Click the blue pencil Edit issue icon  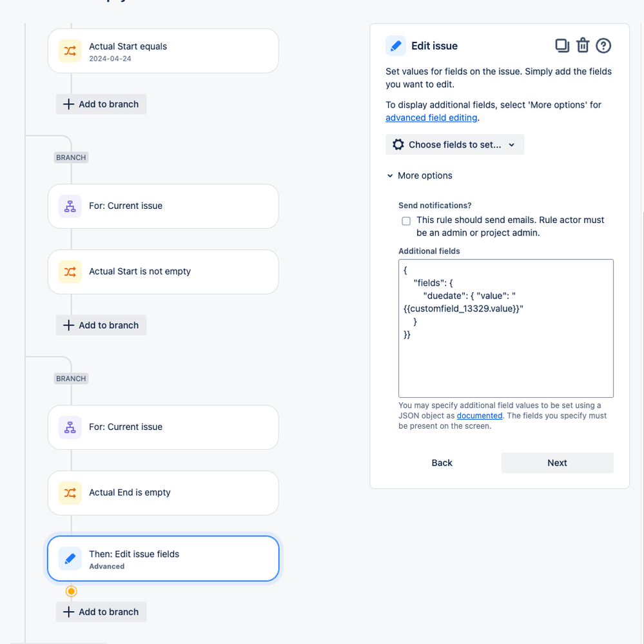click(396, 46)
